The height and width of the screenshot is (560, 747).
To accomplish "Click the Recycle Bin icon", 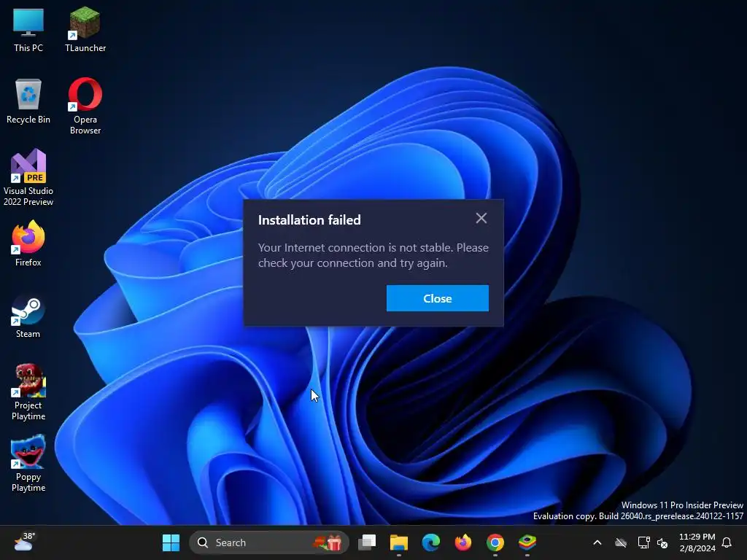I will point(28,101).
